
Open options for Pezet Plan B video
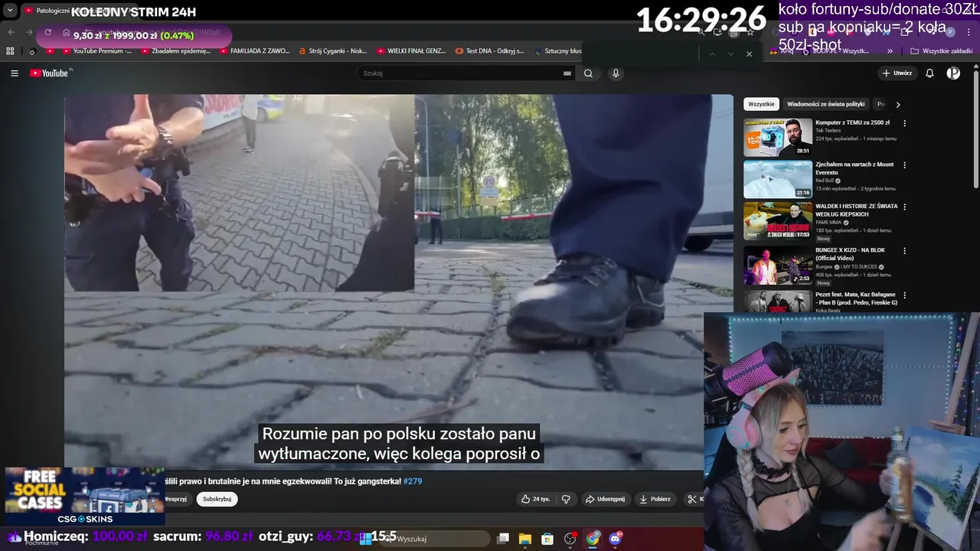[x=905, y=295]
